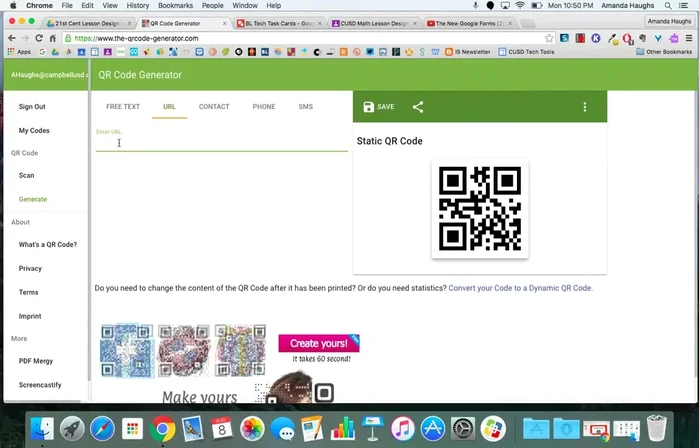Click Convert your Code to Dynamic link
This screenshot has width=699, height=448.
coord(520,288)
